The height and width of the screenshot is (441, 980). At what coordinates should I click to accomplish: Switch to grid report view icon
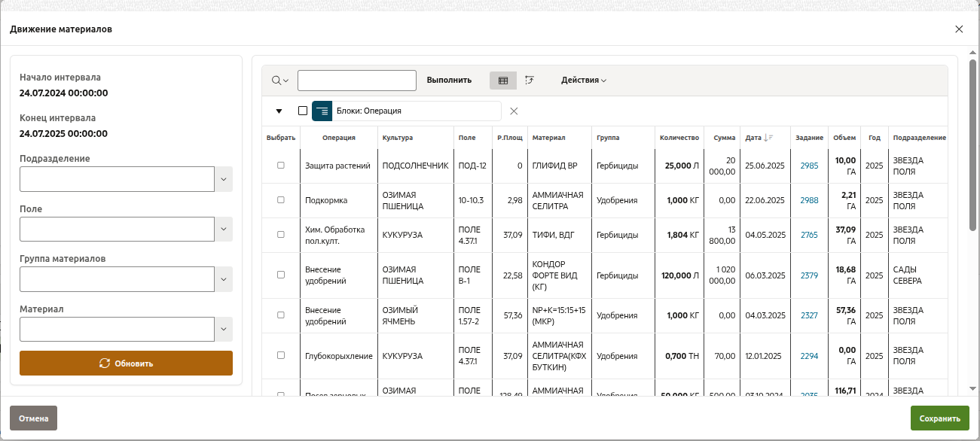click(x=503, y=81)
